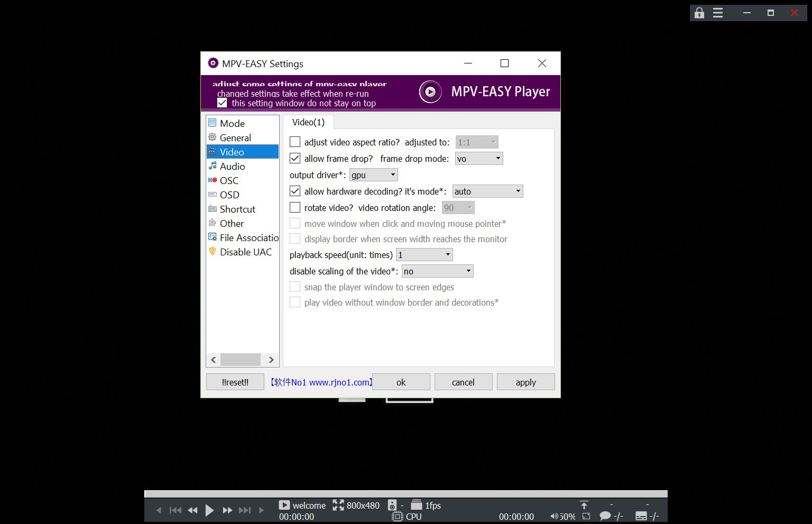The height and width of the screenshot is (524, 812).
Task: Open the hamburger menu near the lock icon
Action: point(717,13)
